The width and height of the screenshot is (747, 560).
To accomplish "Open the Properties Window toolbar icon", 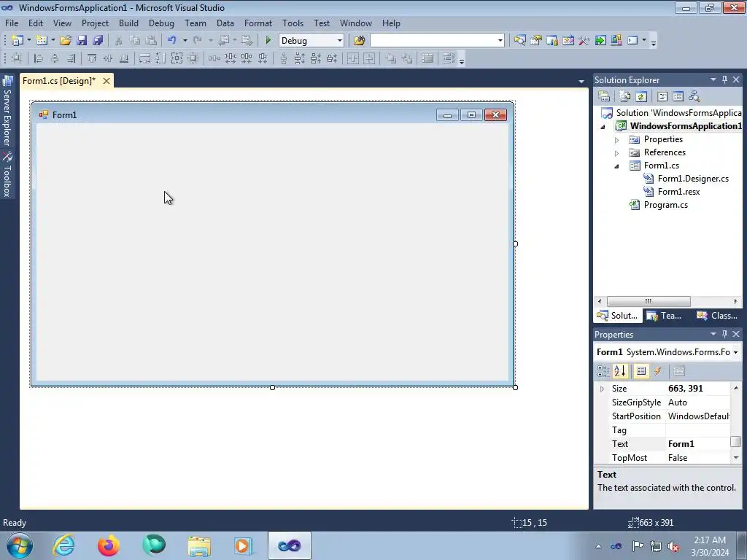I will point(536,41).
